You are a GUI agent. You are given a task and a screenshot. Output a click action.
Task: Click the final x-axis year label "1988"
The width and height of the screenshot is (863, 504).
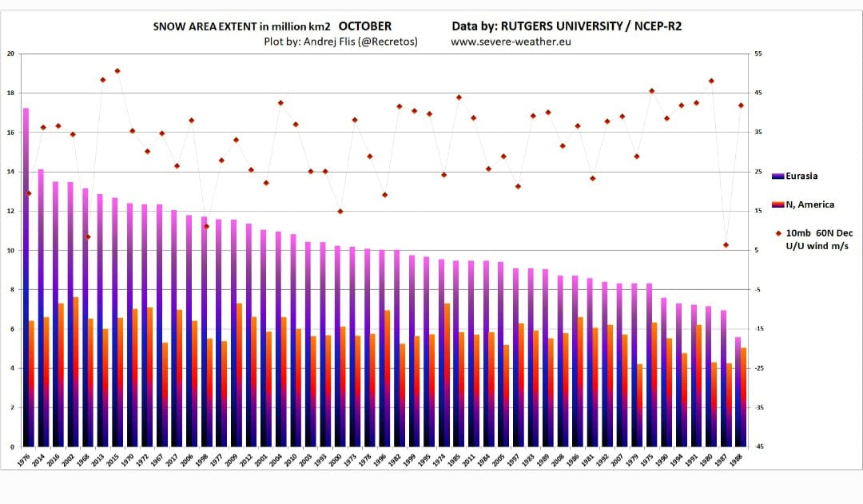click(x=737, y=460)
